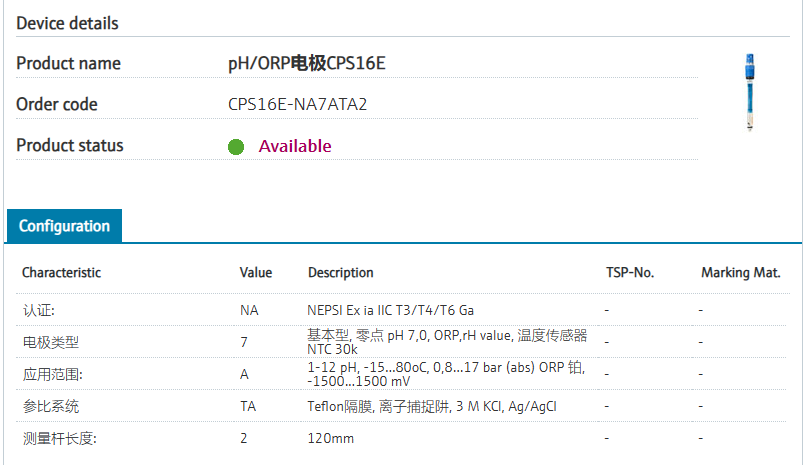Image resolution: width=805 pixels, height=465 pixels.
Task: Click the Available status text
Action: pos(295,146)
